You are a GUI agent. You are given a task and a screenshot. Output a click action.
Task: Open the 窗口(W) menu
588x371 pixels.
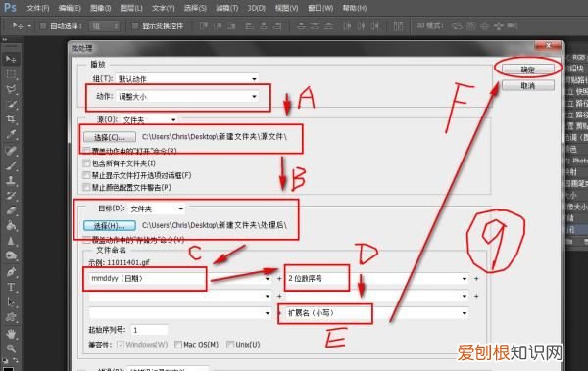coord(320,8)
